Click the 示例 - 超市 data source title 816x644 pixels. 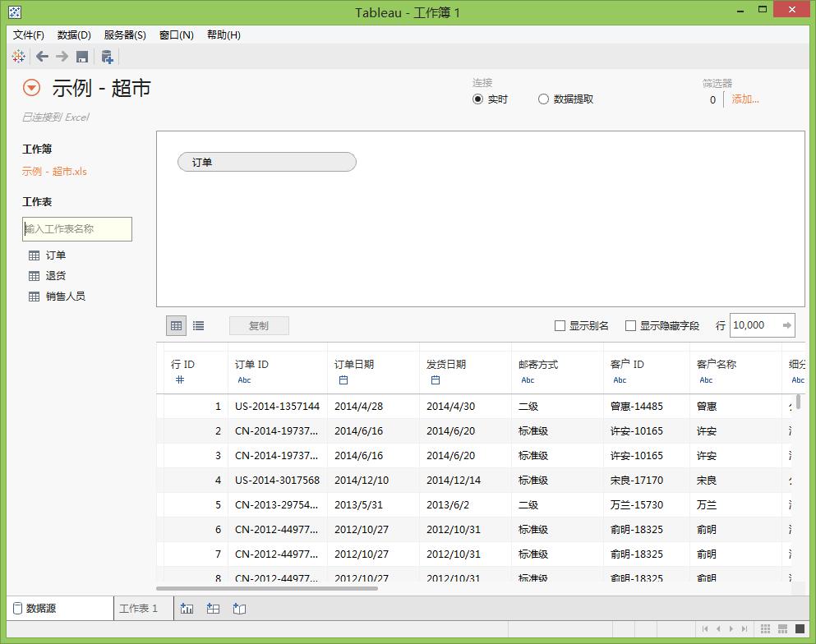[101, 88]
